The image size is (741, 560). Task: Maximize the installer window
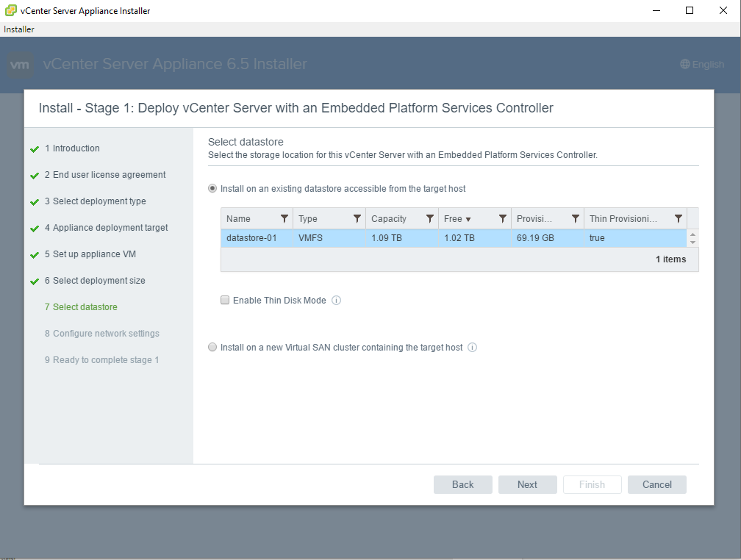pyautogui.click(x=690, y=10)
